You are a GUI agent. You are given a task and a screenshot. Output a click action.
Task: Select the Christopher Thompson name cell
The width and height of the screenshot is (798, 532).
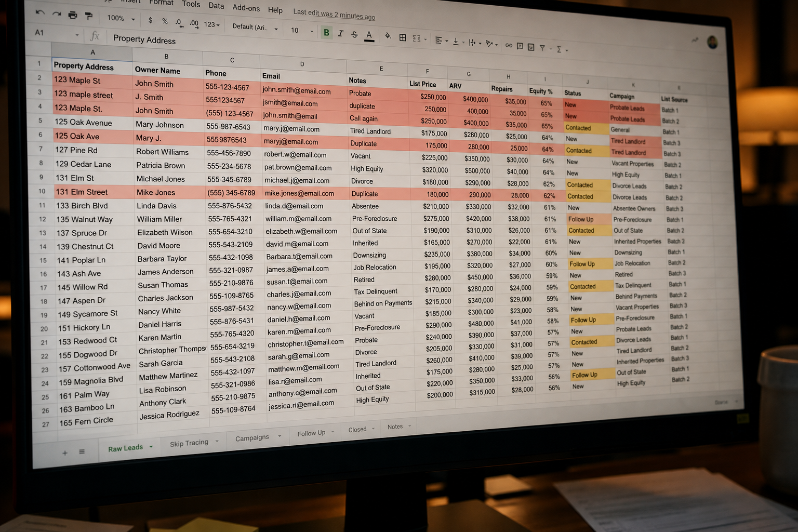[x=173, y=350]
